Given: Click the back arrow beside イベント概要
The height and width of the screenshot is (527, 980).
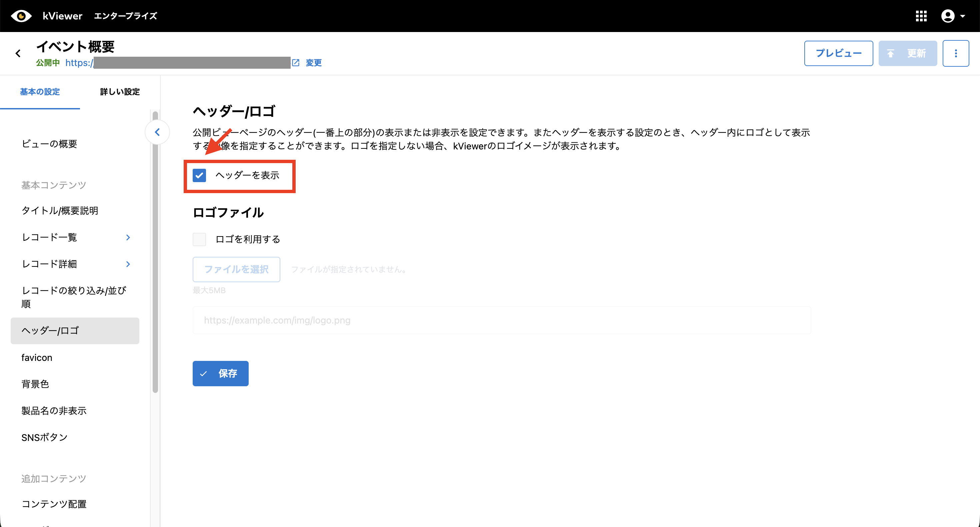Looking at the screenshot, I should point(18,53).
